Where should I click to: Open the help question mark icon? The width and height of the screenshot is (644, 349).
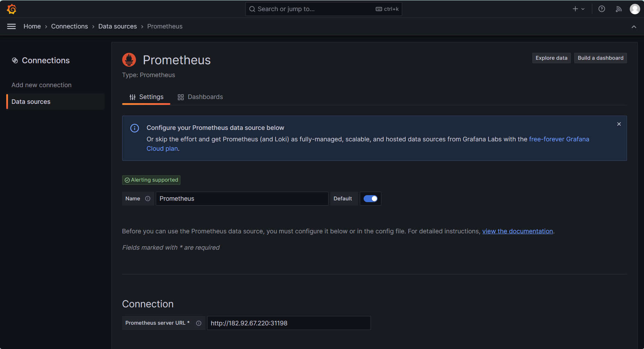pyautogui.click(x=602, y=9)
